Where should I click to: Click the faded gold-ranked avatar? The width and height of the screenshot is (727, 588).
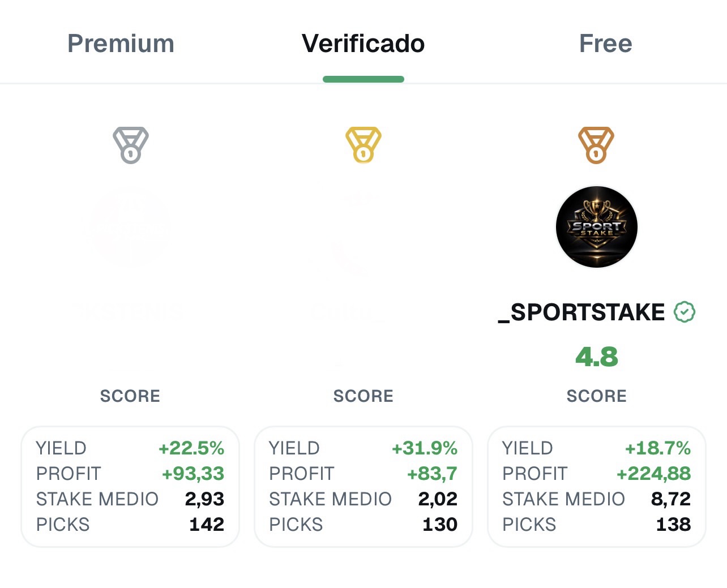[x=363, y=227]
